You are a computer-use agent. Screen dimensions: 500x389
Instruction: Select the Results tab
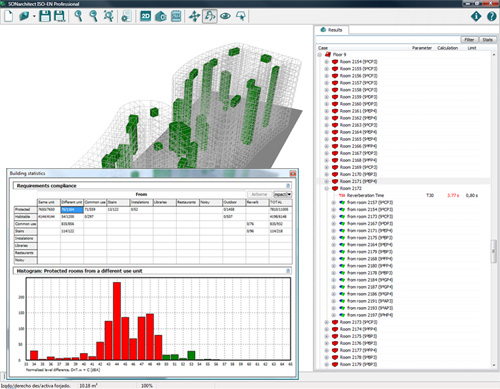pyautogui.click(x=332, y=30)
